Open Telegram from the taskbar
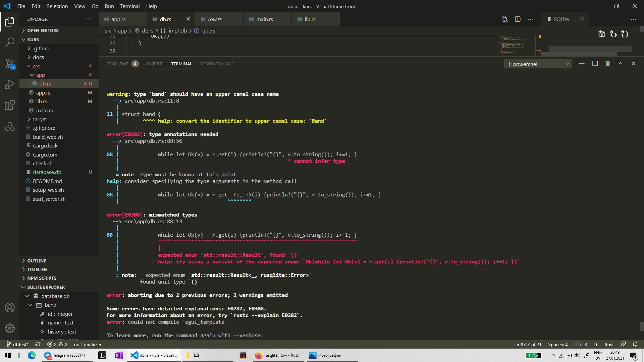The height and width of the screenshot is (362, 644). (x=67, y=355)
